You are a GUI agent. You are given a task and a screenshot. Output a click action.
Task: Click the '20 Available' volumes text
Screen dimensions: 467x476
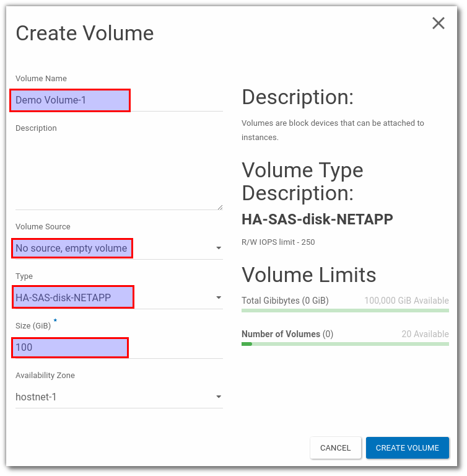pos(425,334)
